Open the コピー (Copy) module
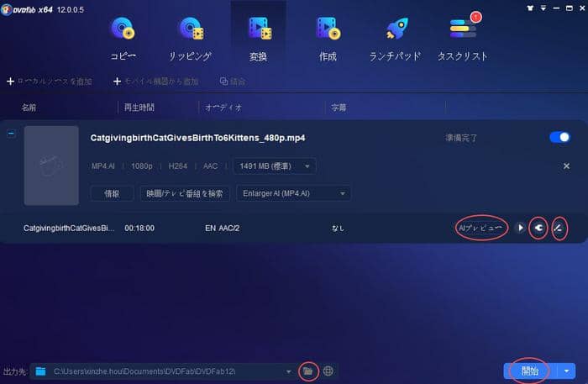 [x=123, y=39]
